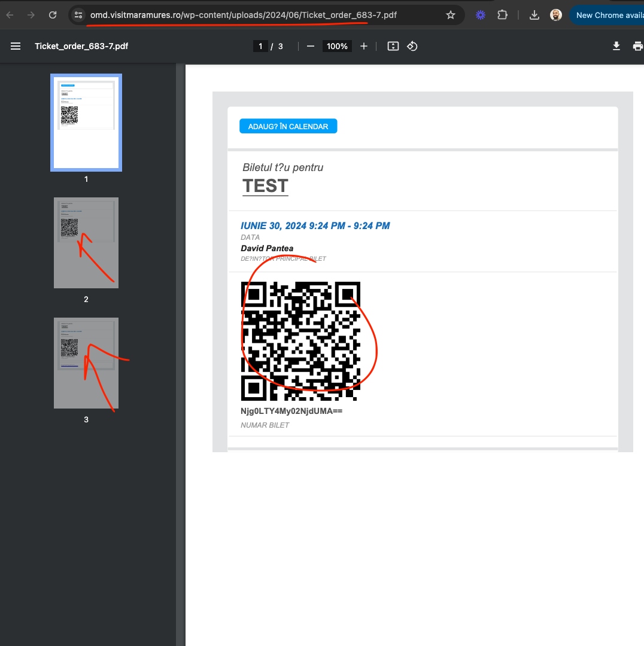The height and width of the screenshot is (646, 644).
Task: Click the ADAUG? ÎN CALENDAR button
Action: tap(288, 126)
